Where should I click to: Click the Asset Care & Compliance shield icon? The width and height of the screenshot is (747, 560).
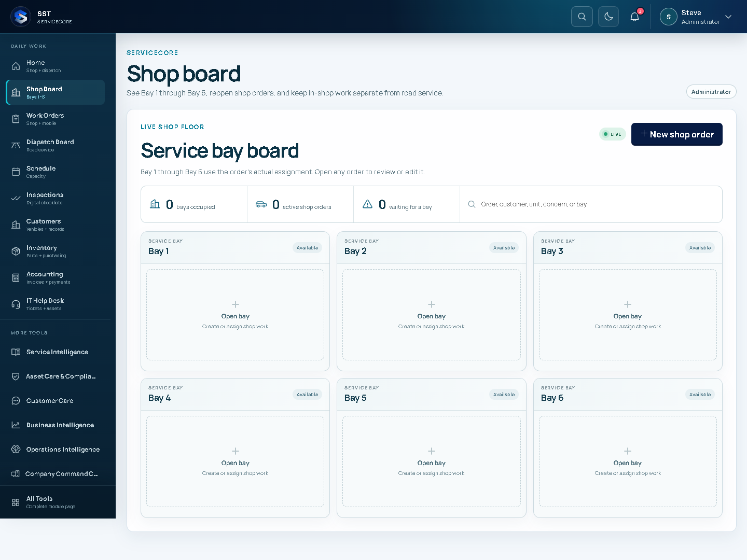click(16, 376)
